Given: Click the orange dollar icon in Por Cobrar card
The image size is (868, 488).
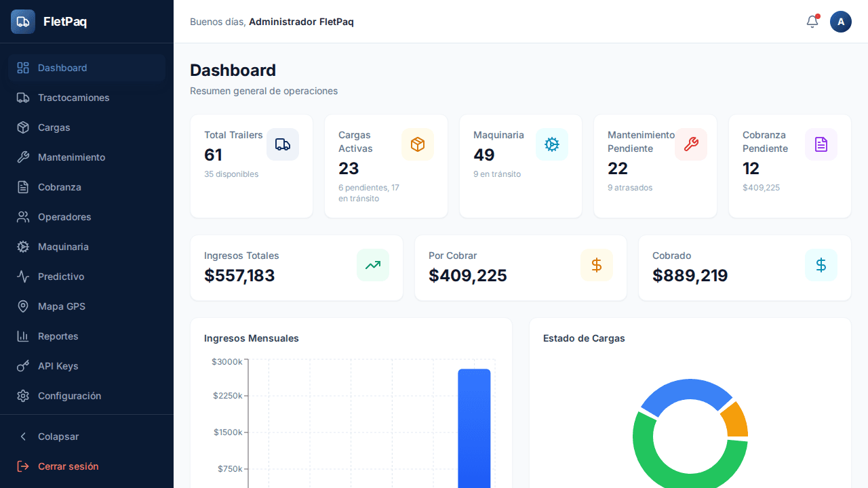Looking at the screenshot, I should [x=597, y=265].
